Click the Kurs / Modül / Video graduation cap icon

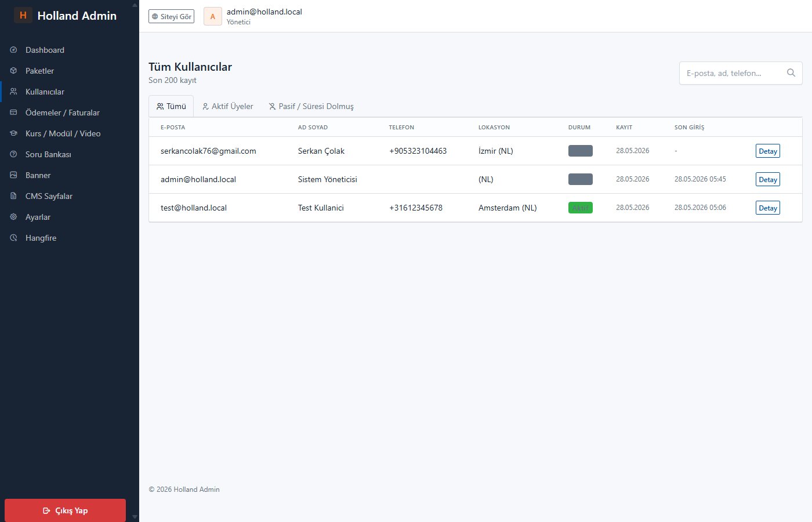[13, 133]
